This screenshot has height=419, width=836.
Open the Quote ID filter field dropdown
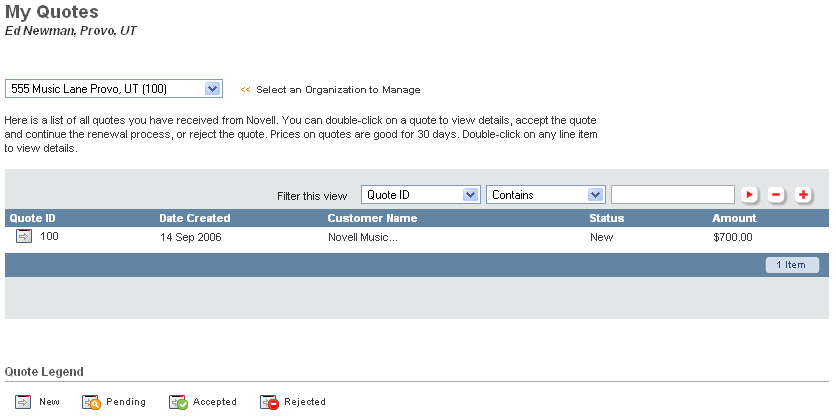[421, 195]
